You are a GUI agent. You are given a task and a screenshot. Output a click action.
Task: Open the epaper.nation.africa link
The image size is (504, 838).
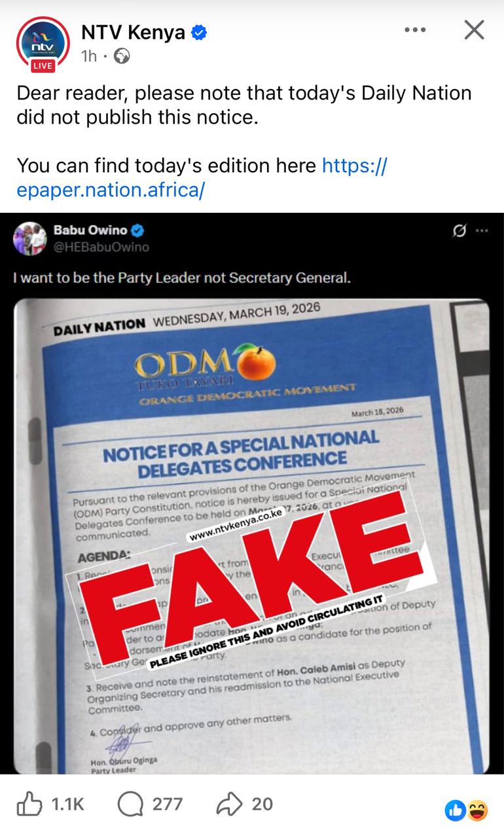(111, 190)
